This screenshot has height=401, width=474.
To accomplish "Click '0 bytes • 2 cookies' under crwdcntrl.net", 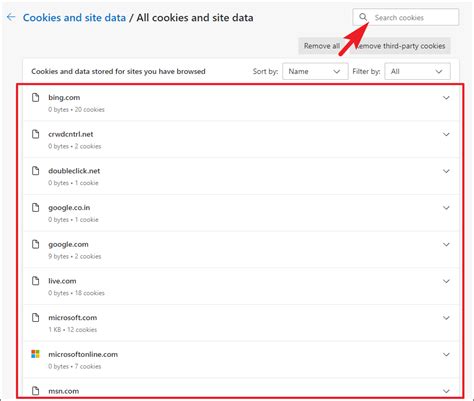I will click(x=75, y=146).
